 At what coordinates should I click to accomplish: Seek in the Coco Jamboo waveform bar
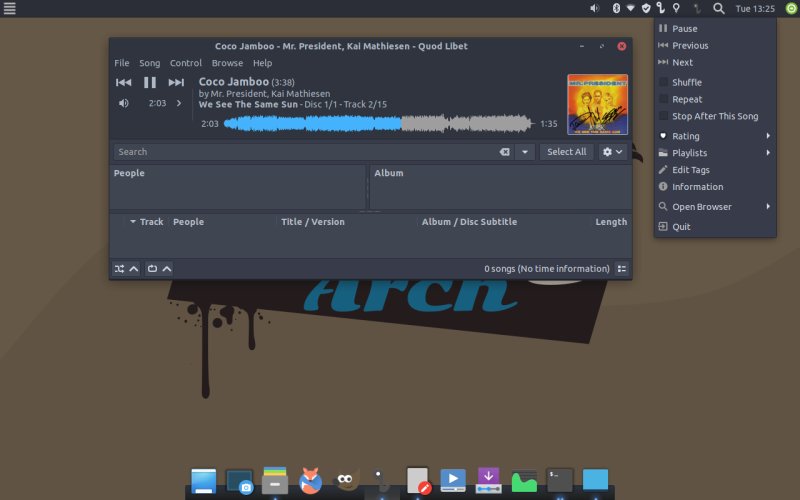click(379, 123)
